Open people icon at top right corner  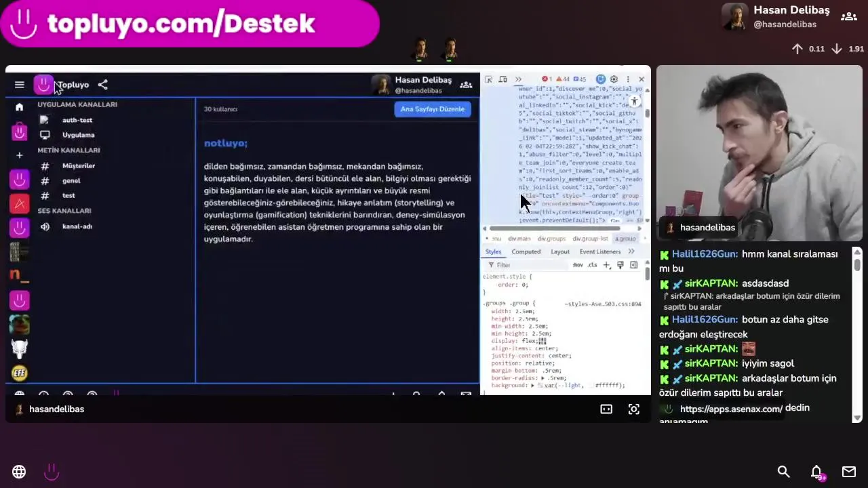pos(848,16)
